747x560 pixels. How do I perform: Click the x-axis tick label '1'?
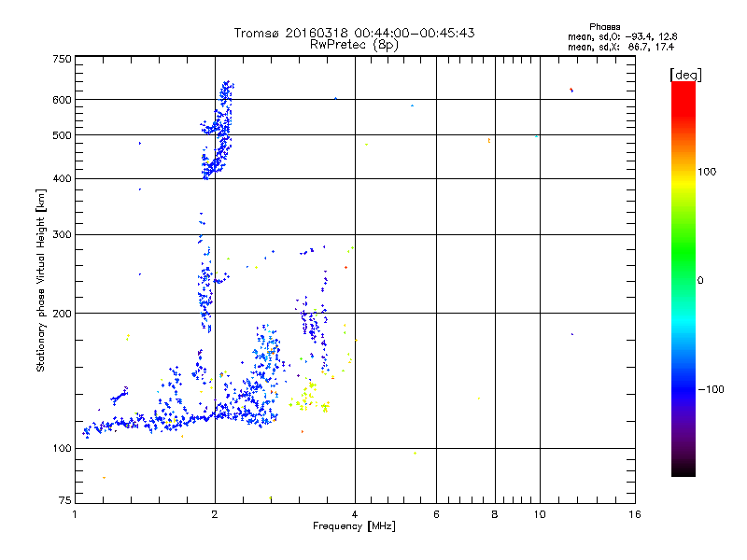[75, 514]
